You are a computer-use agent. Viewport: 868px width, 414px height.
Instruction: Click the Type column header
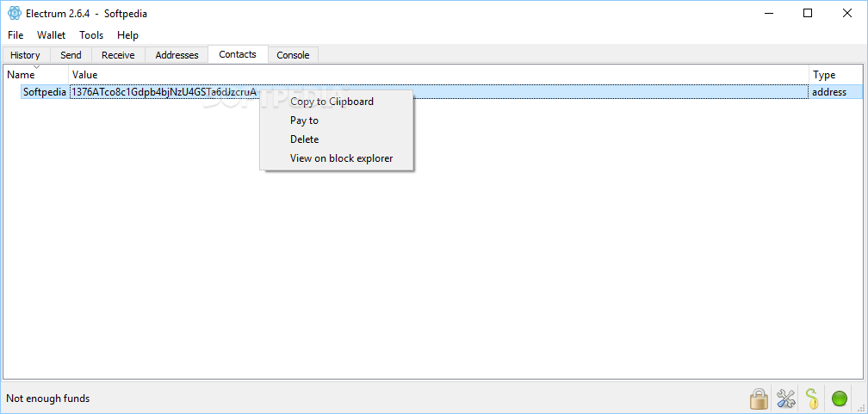836,75
